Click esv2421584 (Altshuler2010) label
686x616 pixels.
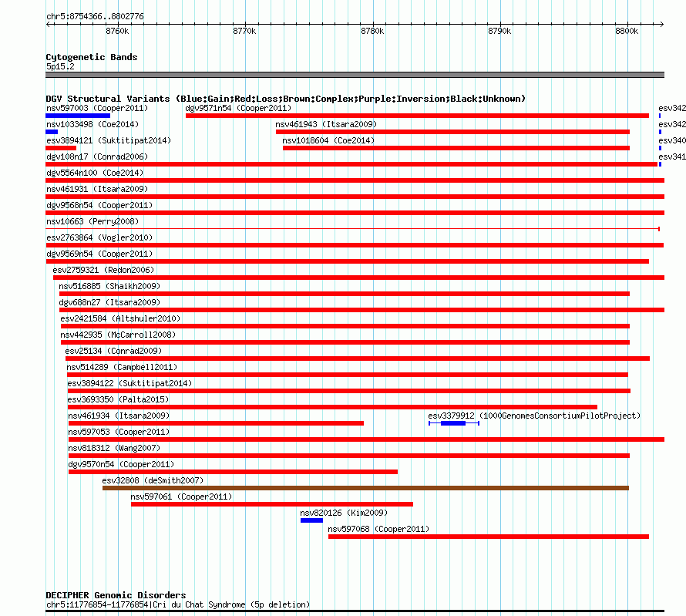pos(120,318)
